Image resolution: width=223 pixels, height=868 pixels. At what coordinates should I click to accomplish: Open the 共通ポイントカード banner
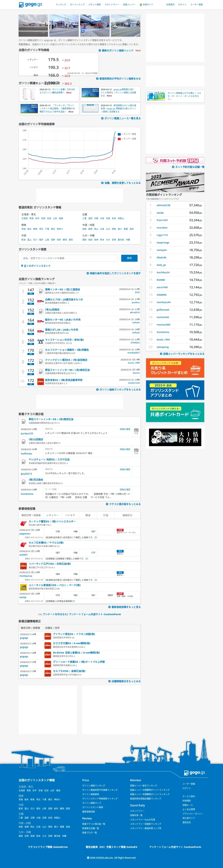175,412
